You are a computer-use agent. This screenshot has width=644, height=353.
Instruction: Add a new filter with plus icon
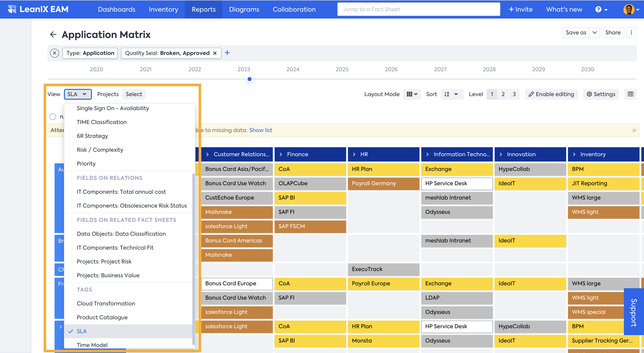[227, 53]
